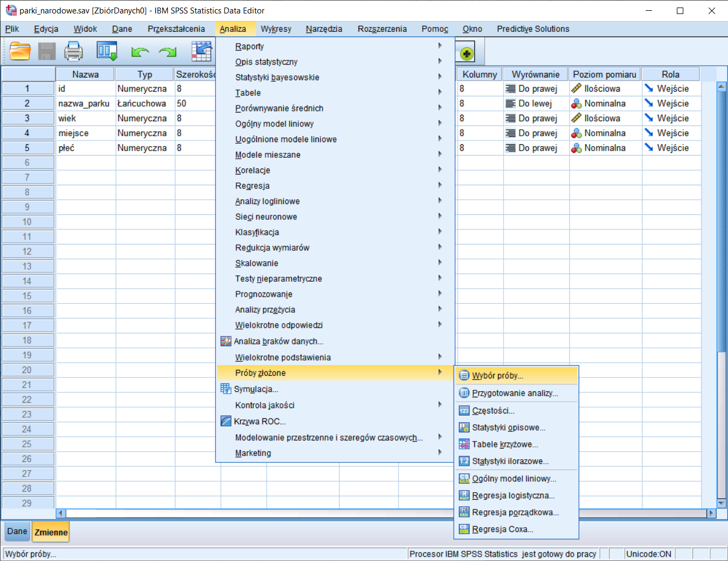Expand the Tabele submenu
The height and width of the screenshot is (561, 728).
click(335, 93)
